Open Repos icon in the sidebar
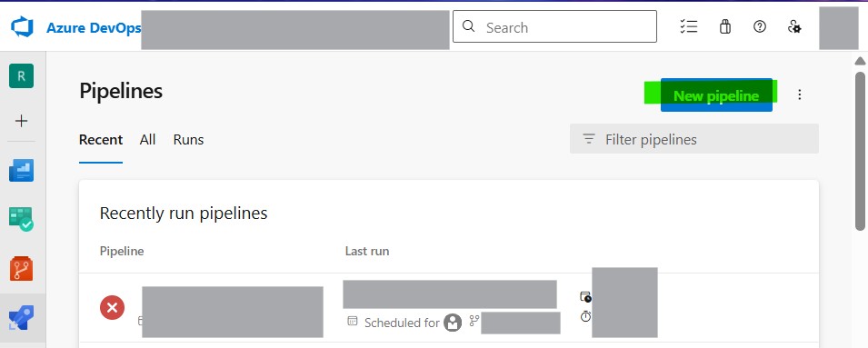Image resolution: width=868 pixels, height=348 pixels. coord(21,268)
